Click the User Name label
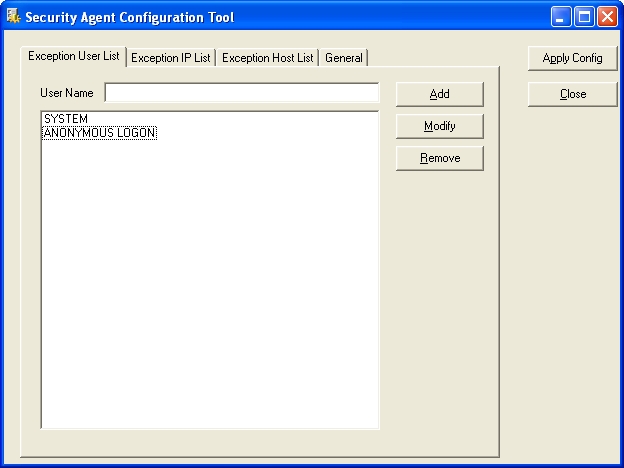The width and height of the screenshot is (624, 468). click(x=66, y=93)
